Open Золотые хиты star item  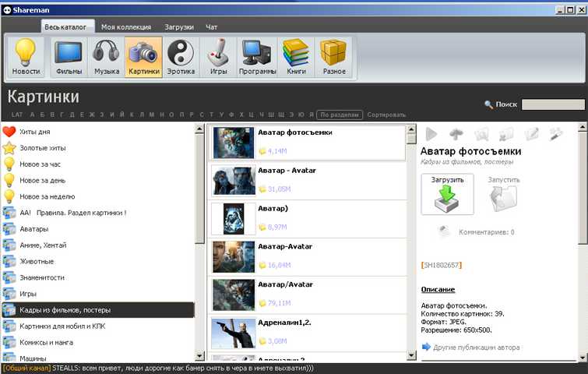98,148
